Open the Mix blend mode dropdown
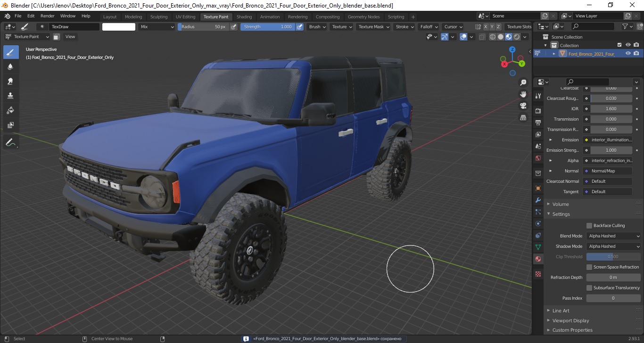The image size is (644, 343). tap(157, 27)
